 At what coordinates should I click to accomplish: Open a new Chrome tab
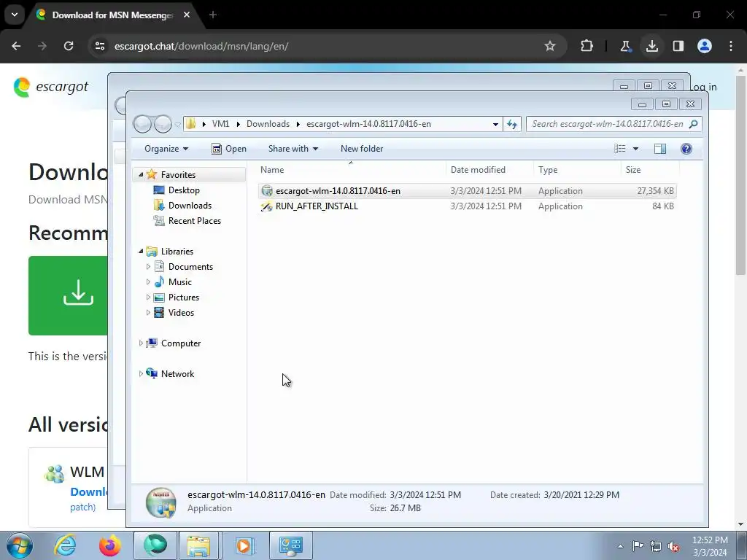213,15
